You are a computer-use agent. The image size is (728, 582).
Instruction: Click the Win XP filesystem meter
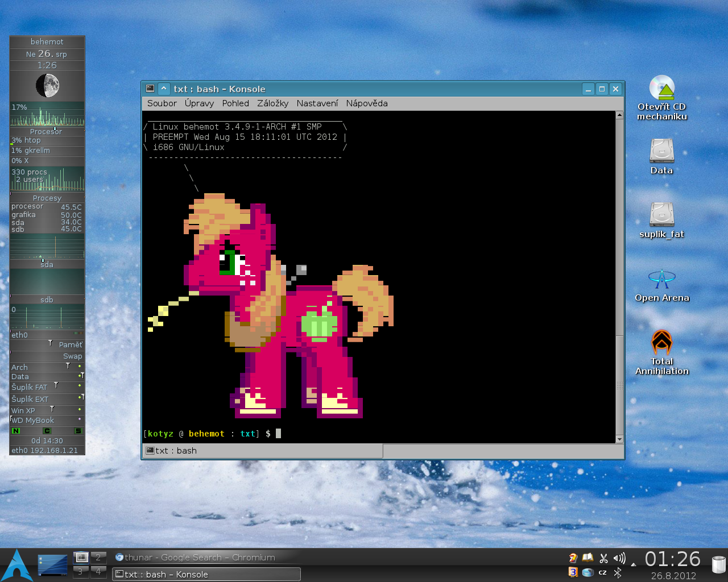[47, 410]
